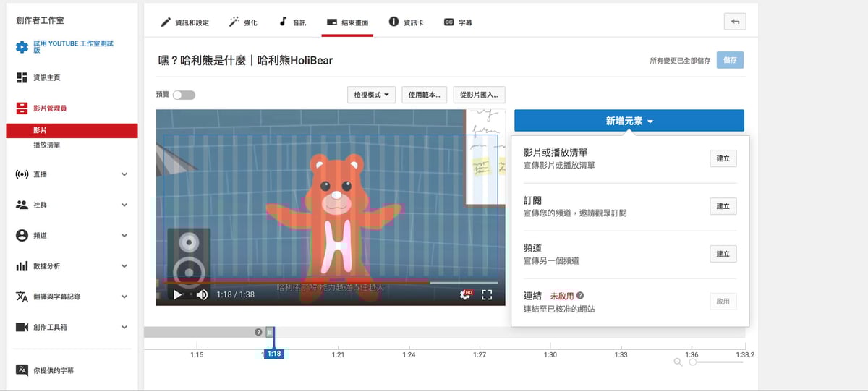The height and width of the screenshot is (392, 868).
Task: Play the video with the play button
Action: (x=177, y=294)
